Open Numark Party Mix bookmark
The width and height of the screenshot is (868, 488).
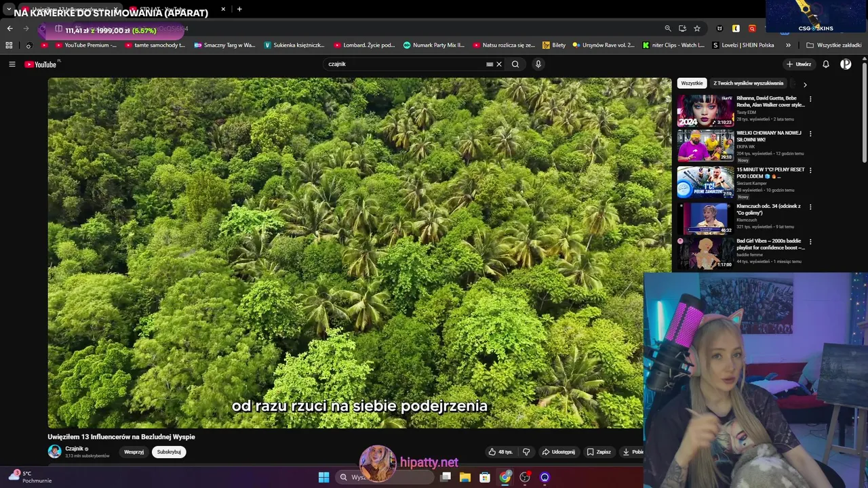tap(434, 45)
